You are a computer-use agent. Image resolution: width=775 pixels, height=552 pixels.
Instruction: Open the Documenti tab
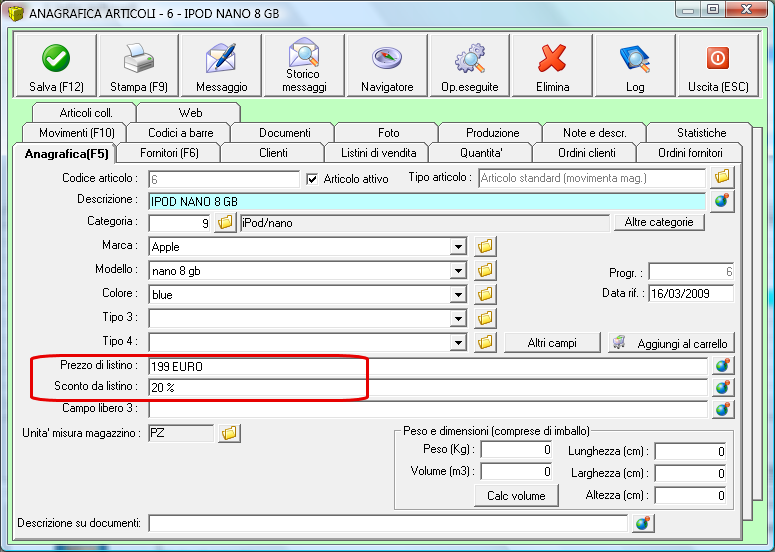point(285,133)
